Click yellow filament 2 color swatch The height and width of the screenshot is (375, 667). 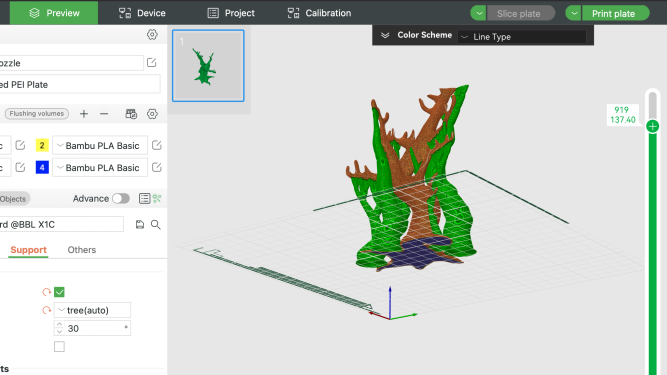[42, 145]
